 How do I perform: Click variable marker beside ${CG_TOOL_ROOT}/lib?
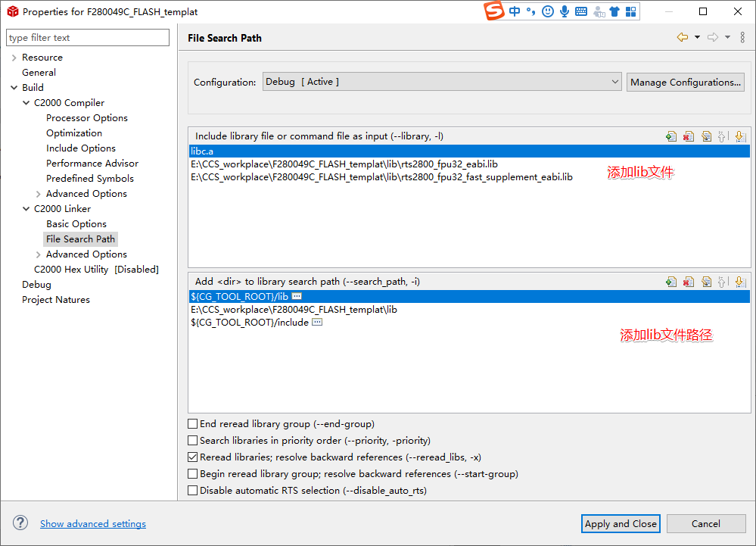[297, 296]
